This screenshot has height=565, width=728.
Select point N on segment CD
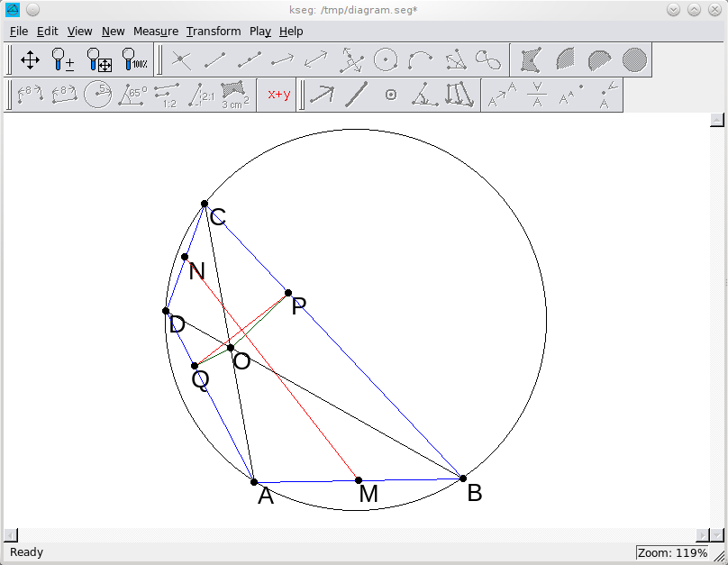[x=185, y=257]
